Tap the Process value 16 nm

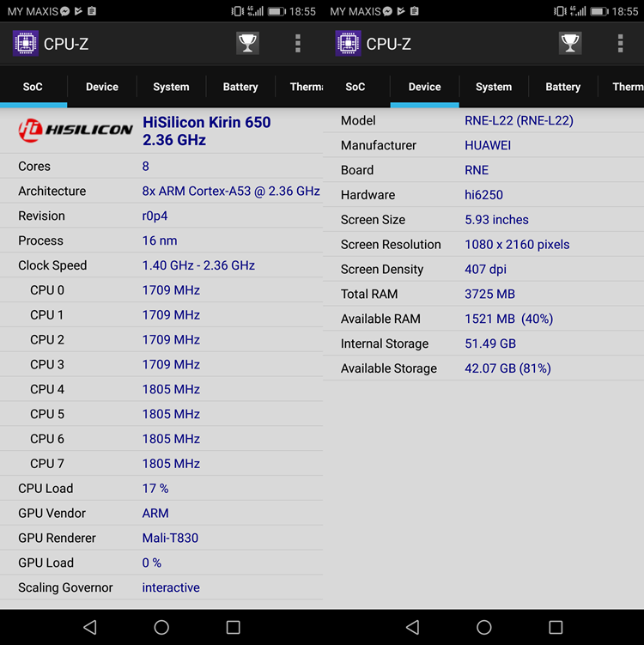pyautogui.click(x=160, y=240)
